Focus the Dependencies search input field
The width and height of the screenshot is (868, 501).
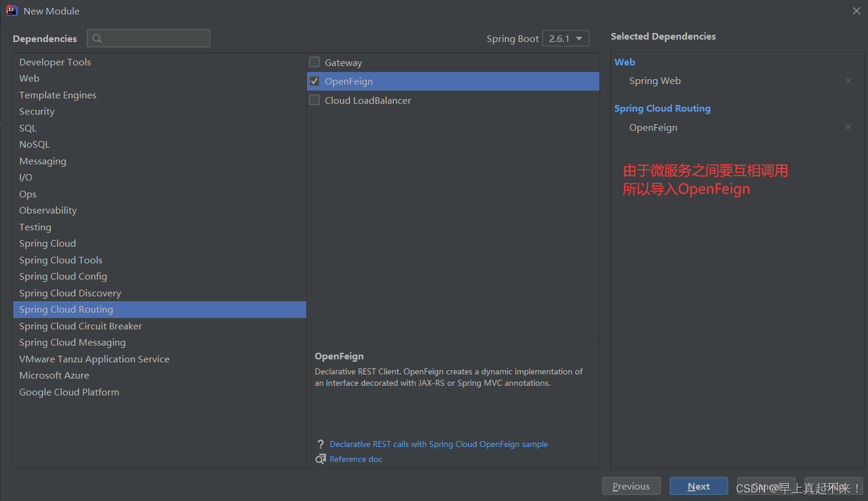coord(149,38)
